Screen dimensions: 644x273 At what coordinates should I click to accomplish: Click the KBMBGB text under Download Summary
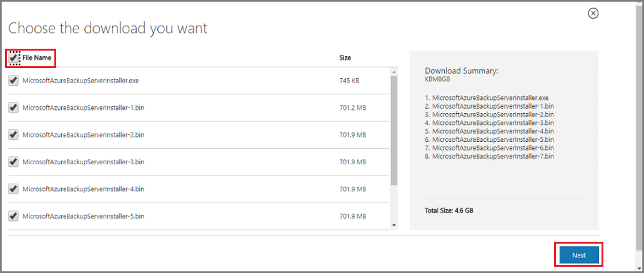437,79
